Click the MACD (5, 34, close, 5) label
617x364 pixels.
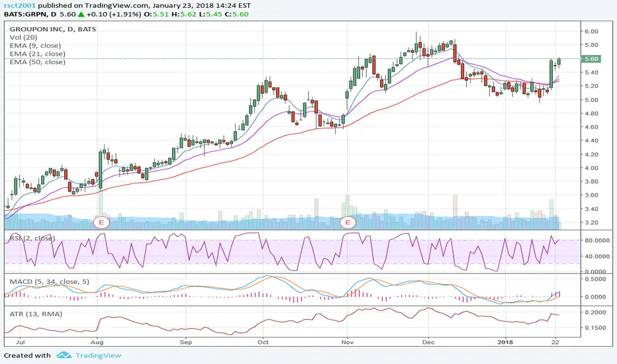pyautogui.click(x=49, y=282)
